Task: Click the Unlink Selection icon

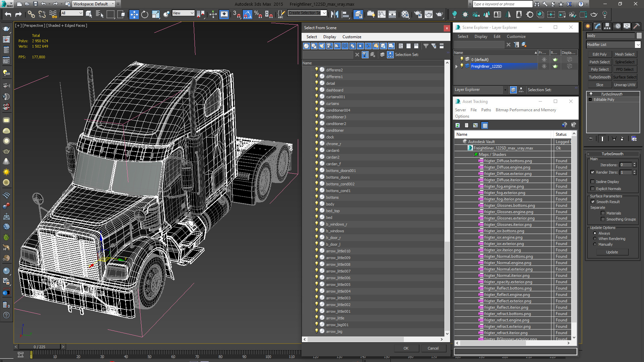Action: click(x=42, y=14)
